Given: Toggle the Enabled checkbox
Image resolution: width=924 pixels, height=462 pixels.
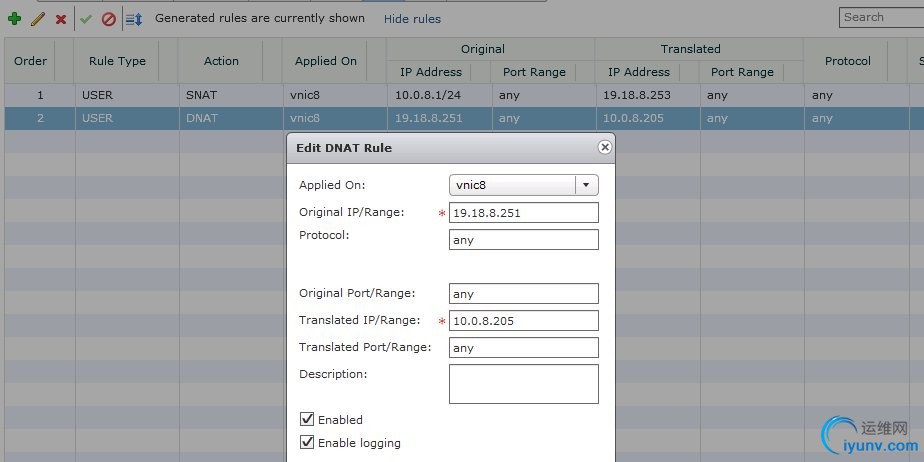Looking at the screenshot, I should (x=307, y=420).
